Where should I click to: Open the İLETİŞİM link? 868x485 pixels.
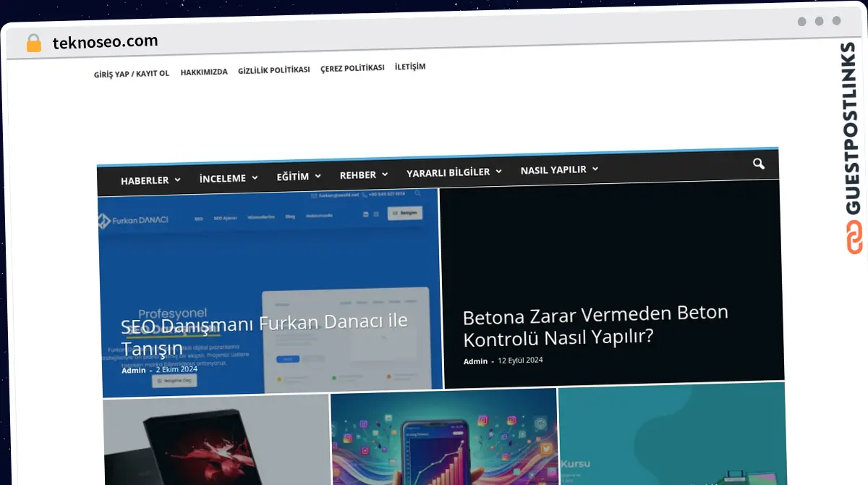click(x=410, y=67)
